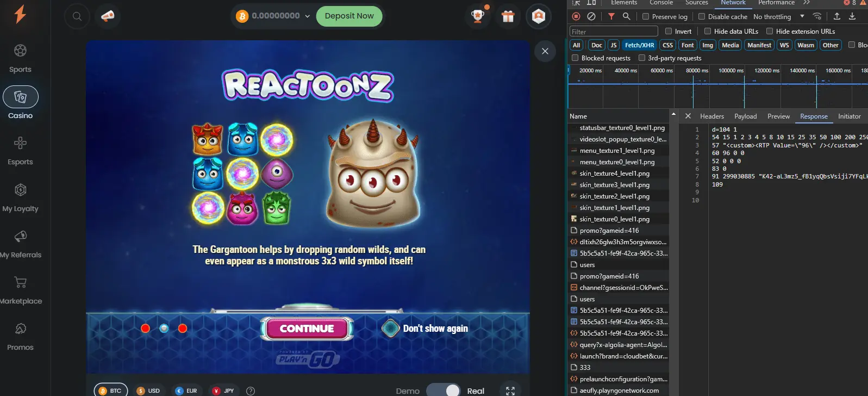
Task: Expand more DevTools tabs chevron
Action: click(x=807, y=3)
